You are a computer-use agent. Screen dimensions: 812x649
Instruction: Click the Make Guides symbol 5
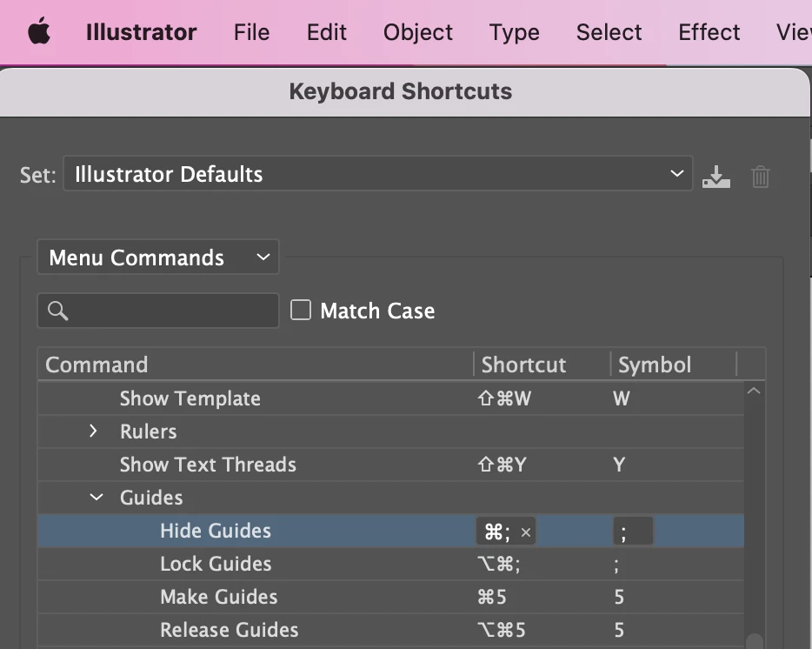[619, 597]
